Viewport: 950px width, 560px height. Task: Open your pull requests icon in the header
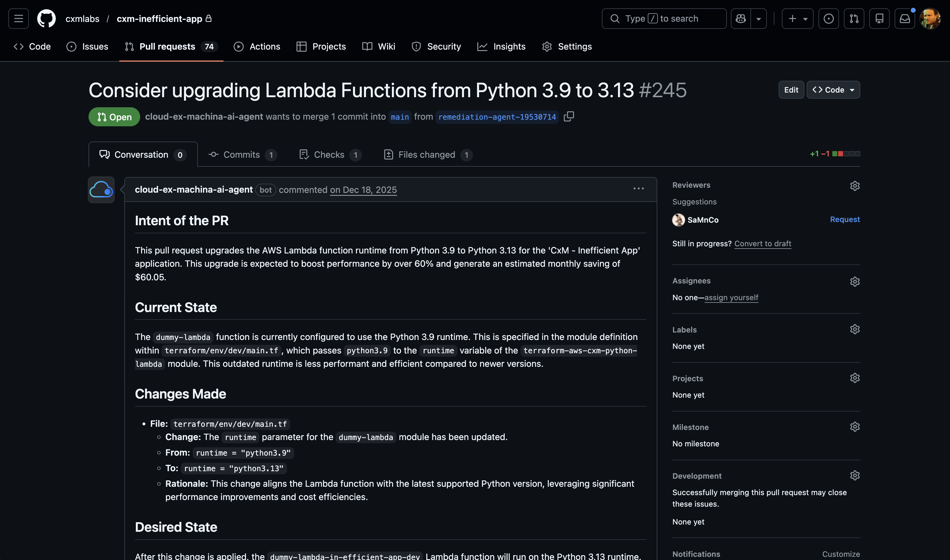(854, 18)
